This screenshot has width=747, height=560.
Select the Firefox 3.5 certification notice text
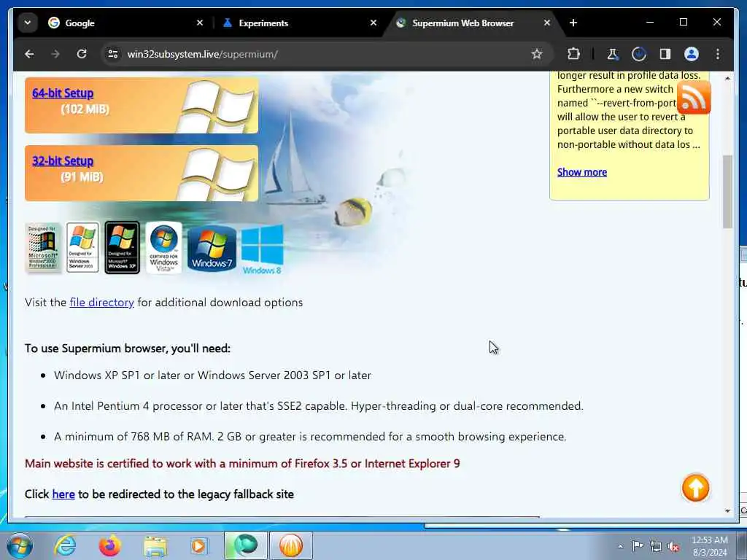pyautogui.click(x=242, y=464)
